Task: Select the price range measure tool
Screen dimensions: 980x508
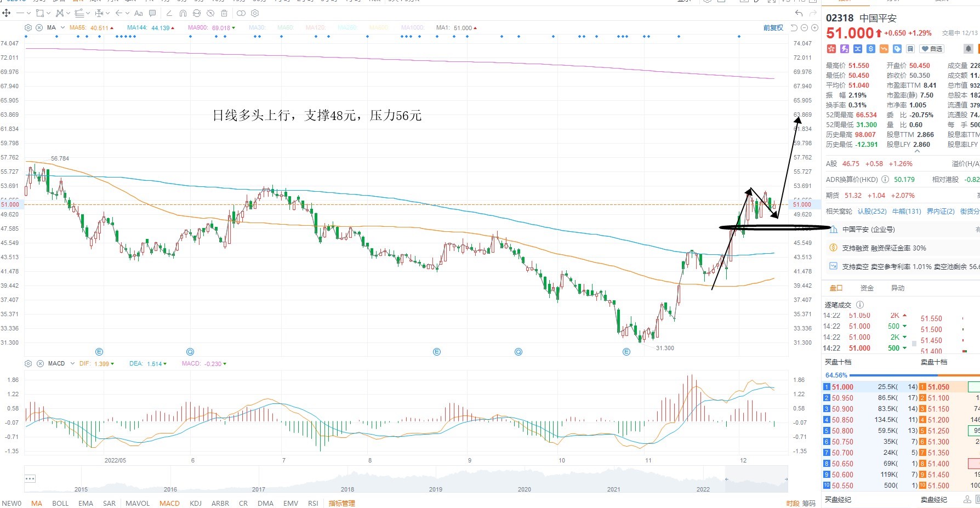Action: (99, 13)
